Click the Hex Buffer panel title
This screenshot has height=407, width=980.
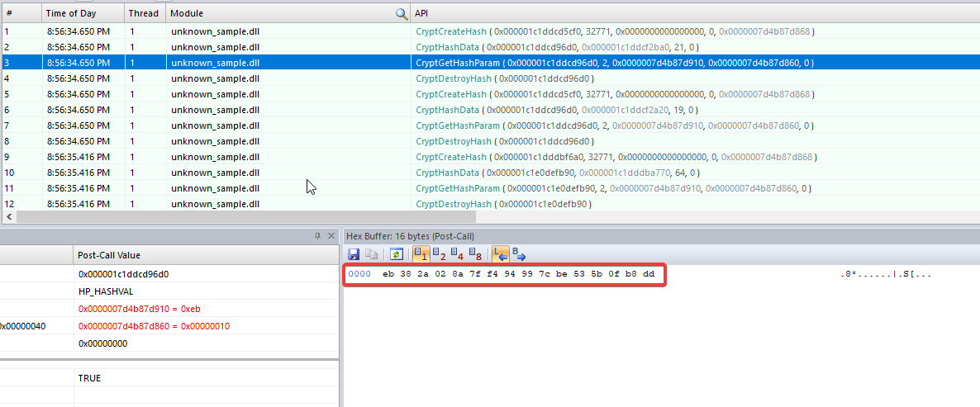pyautogui.click(x=410, y=237)
